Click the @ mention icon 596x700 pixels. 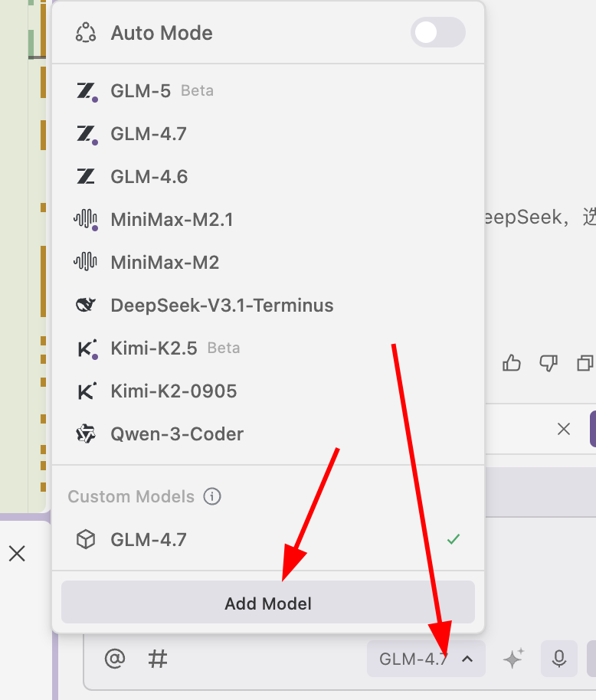114,659
